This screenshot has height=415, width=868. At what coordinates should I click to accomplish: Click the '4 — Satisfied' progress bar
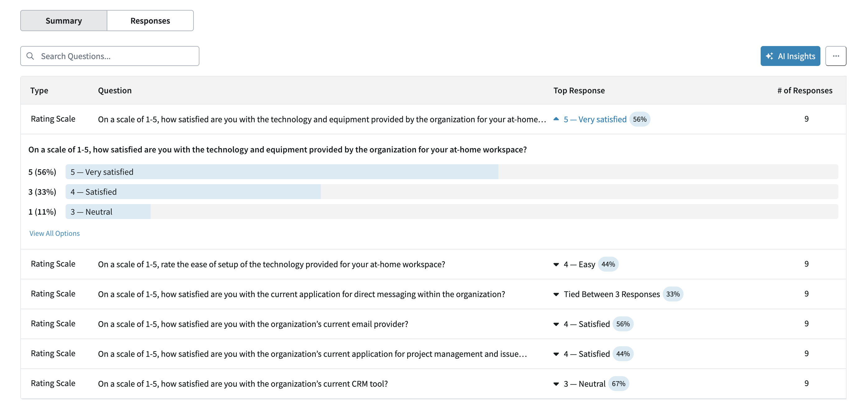[x=193, y=192]
